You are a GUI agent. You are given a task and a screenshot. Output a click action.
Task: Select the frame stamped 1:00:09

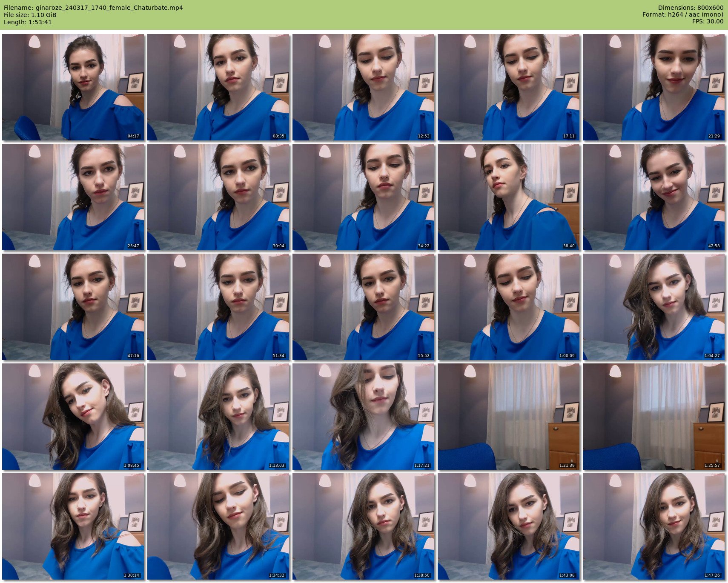tap(509, 307)
